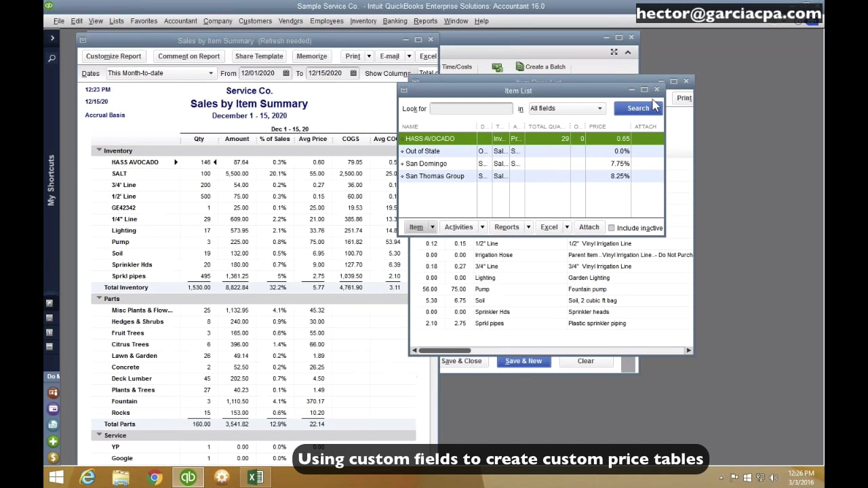
Task: Open the Reports dropdown arrow in Item List
Action: tap(528, 227)
